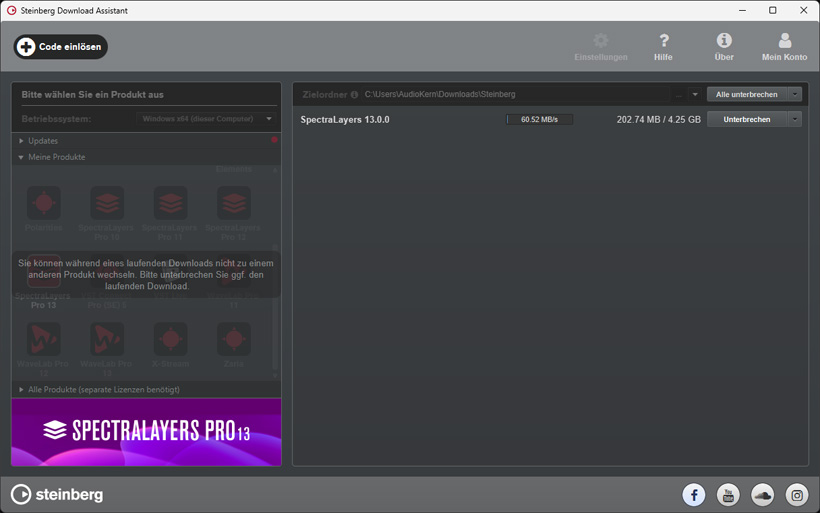Click the Zielordner path field
This screenshot has height=513, width=820.
(x=517, y=94)
